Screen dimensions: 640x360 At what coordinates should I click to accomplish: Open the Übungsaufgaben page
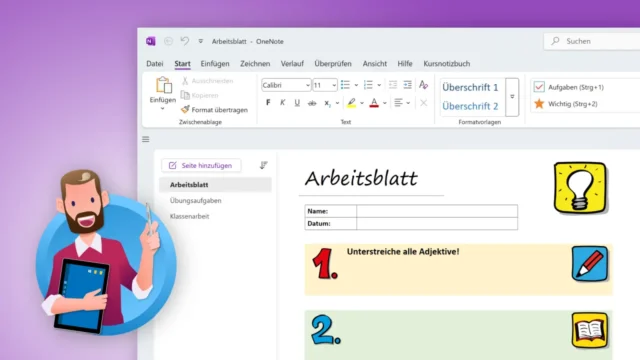pyautogui.click(x=196, y=200)
